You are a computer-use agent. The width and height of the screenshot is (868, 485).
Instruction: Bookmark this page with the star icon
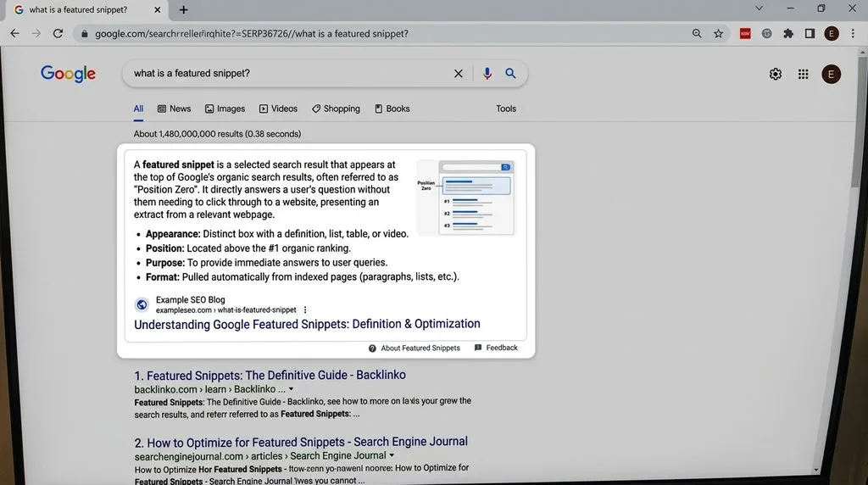click(x=718, y=34)
